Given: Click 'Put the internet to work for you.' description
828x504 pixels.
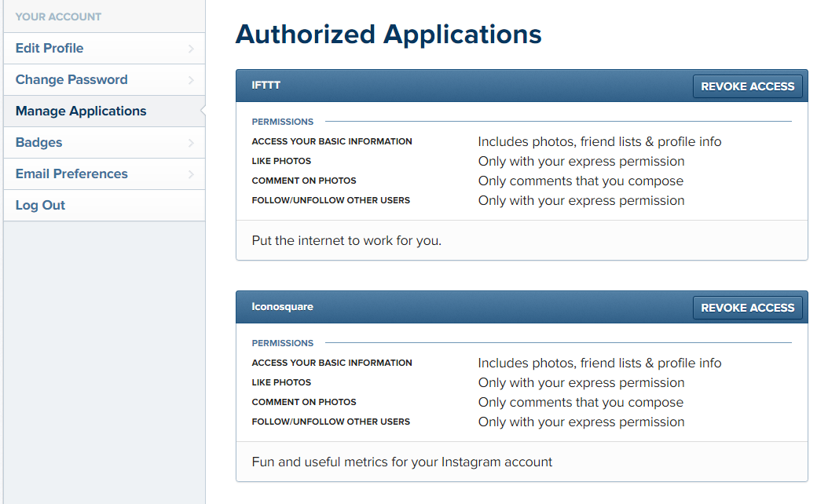Looking at the screenshot, I should pyautogui.click(x=346, y=241).
